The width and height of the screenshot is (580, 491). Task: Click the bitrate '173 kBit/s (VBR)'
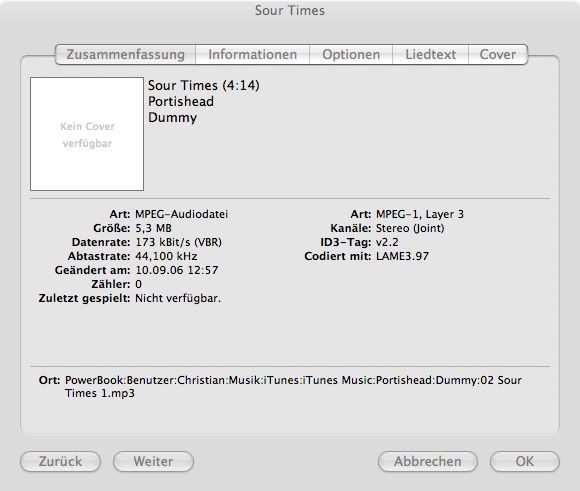click(x=178, y=242)
